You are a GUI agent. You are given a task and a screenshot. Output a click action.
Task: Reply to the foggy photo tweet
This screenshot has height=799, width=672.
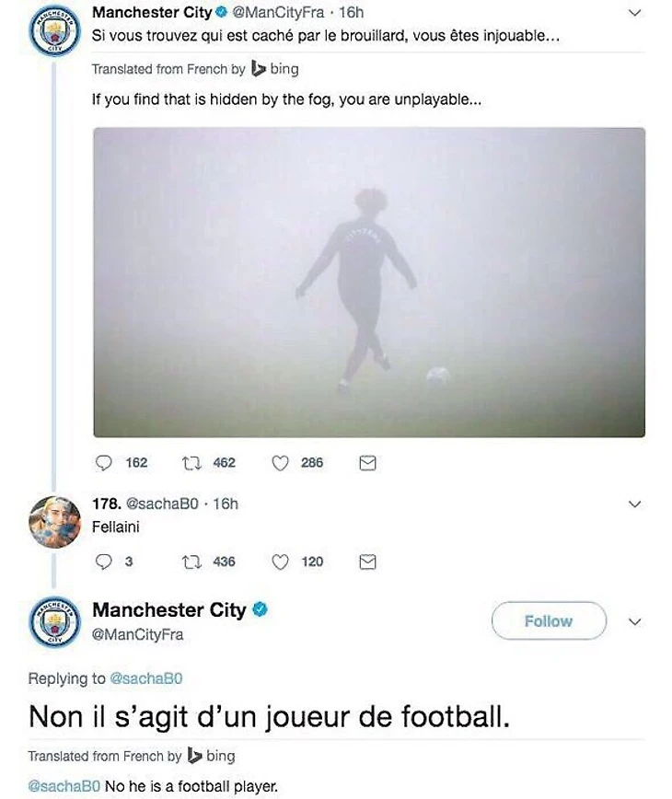coord(103,463)
